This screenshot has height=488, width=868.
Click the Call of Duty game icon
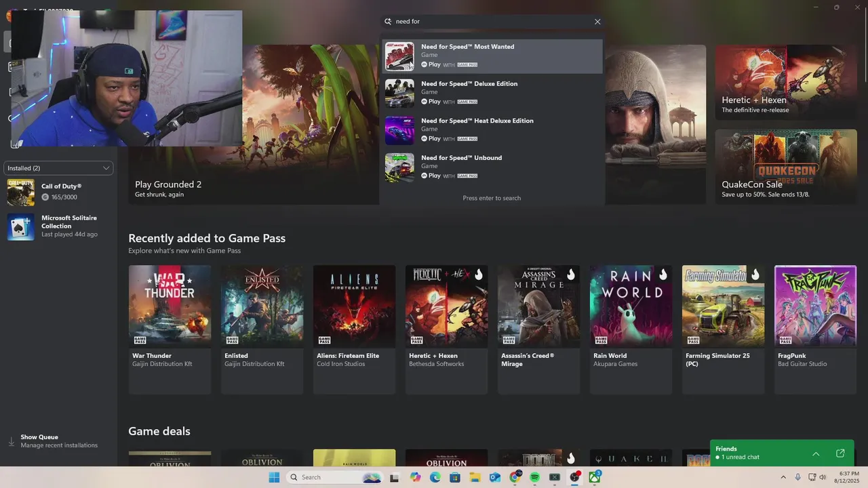[x=21, y=192]
